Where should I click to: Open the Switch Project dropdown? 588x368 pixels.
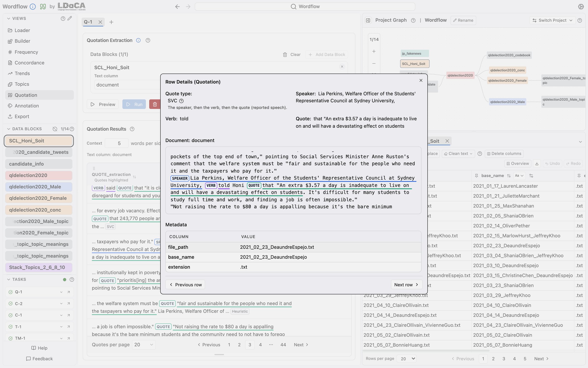tap(552, 20)
